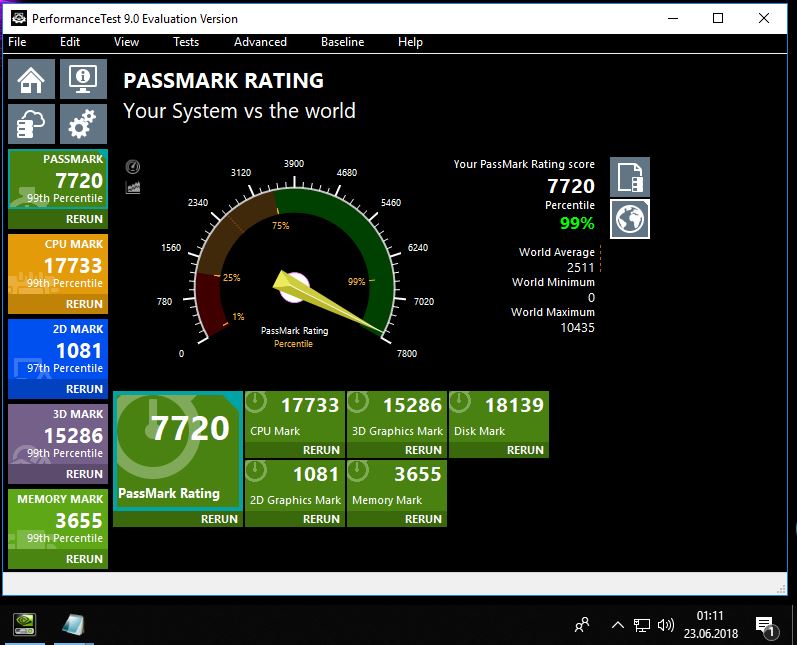Click the 75% marker on the gauge
The width and height of the screenshot is (797, 645).
pyautogui.click(x=281, y=225)
